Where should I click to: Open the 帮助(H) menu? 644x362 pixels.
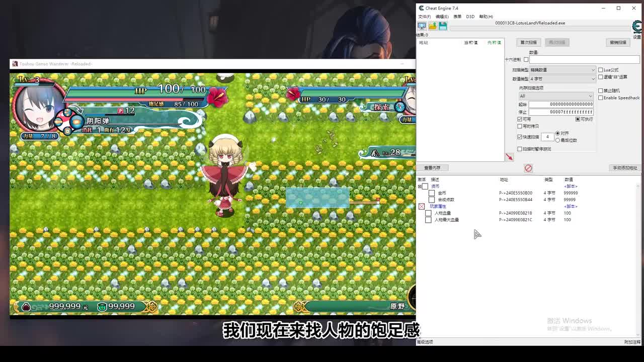[486, 17]
